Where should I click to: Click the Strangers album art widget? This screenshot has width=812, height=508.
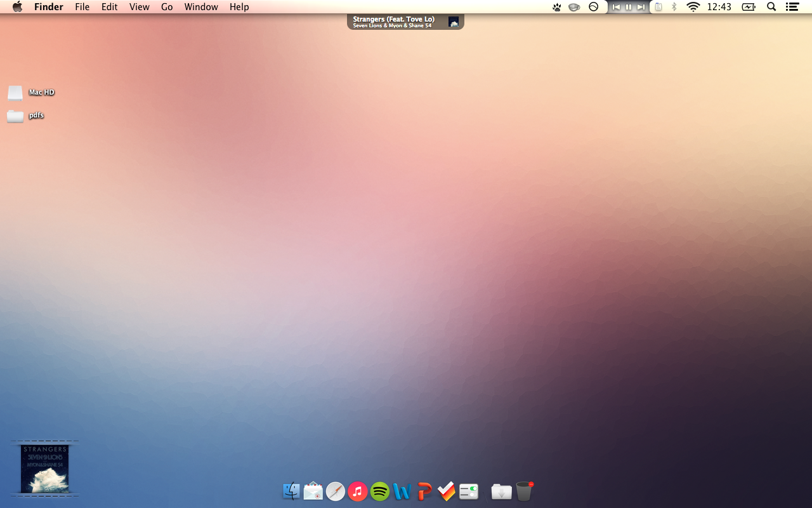45,469
